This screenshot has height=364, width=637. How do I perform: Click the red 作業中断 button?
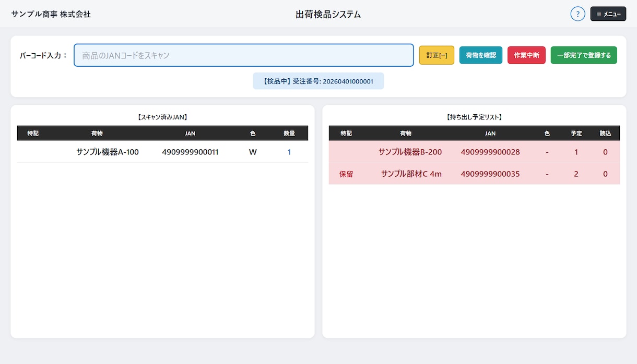click(x=526, y=55)
